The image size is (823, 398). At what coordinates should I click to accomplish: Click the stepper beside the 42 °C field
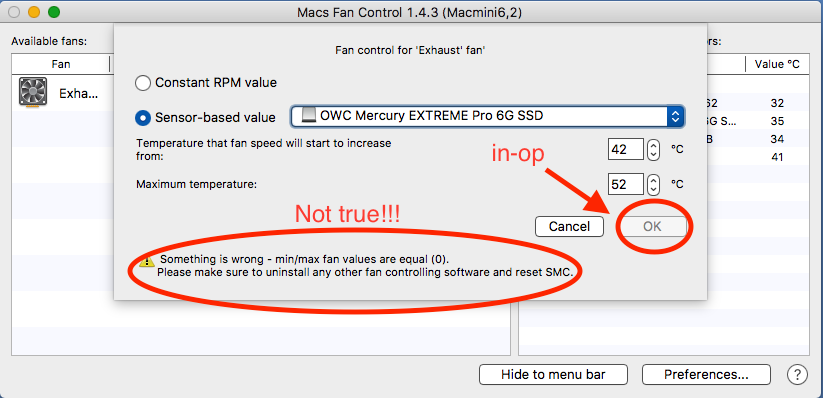coord(653,150)
